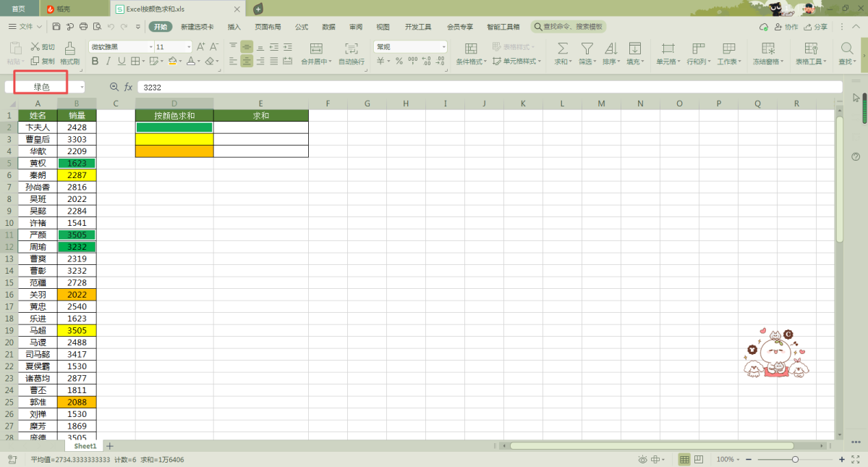Viewport: 868px width, 467px height.
Task: Click the 分享 (Share) button
Action: tap(815, 27)
